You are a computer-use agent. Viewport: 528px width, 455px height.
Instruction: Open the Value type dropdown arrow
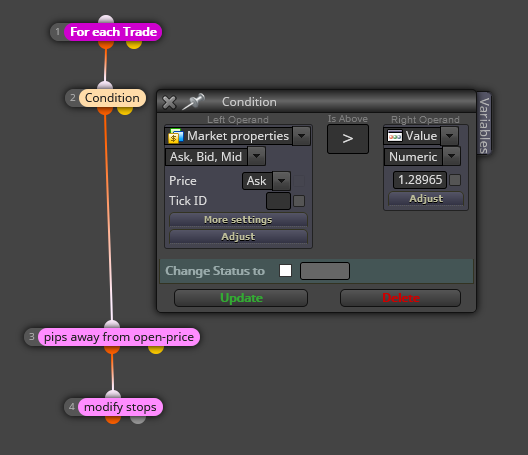450,136
